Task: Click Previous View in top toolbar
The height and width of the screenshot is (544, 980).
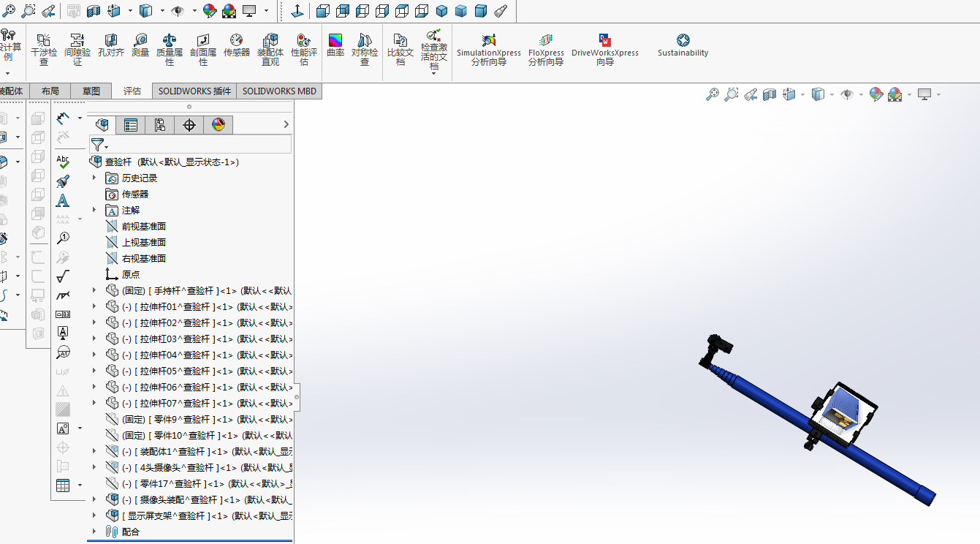Action: 48,11
